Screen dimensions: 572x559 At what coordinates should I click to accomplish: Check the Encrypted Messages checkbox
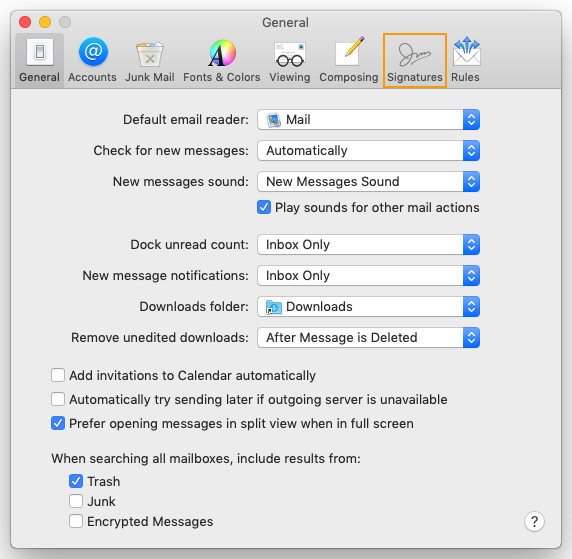76,521
